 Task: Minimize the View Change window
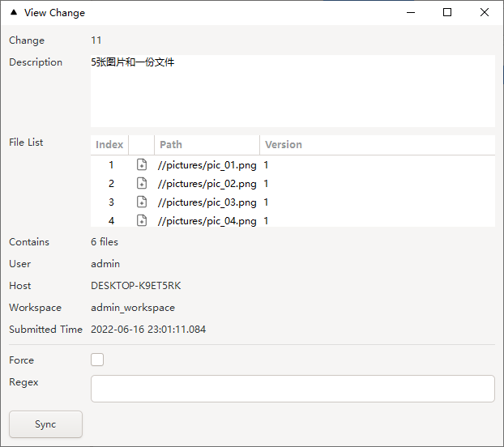pos(410,13)
